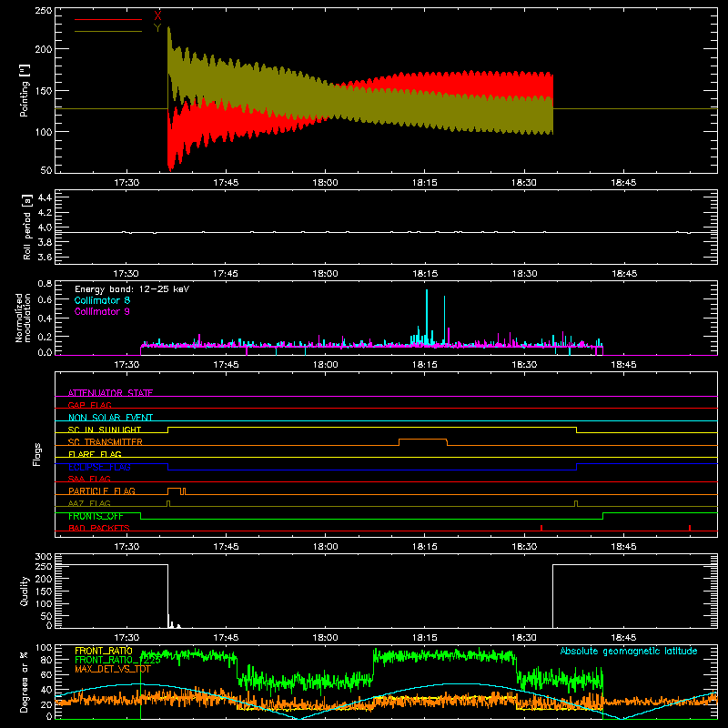The height and width of the screenshot is (728, 728).
Task: Click the 18:00 label under Roll period plot
Action: coord(325,274)
